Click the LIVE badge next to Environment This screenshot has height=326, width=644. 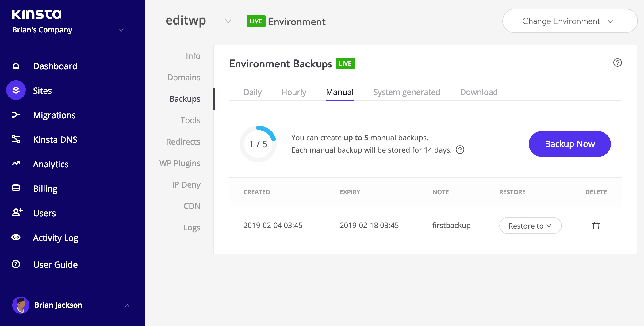pyautogui.click(x=256, y=21)
